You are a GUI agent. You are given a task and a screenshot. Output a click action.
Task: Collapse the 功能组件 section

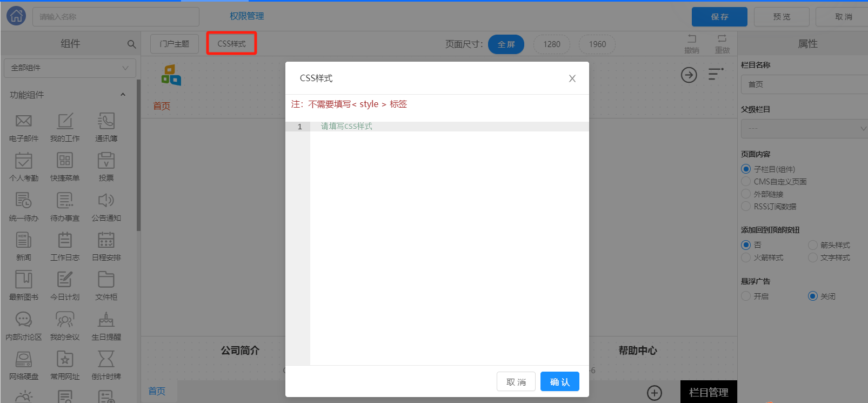point(123,95)
